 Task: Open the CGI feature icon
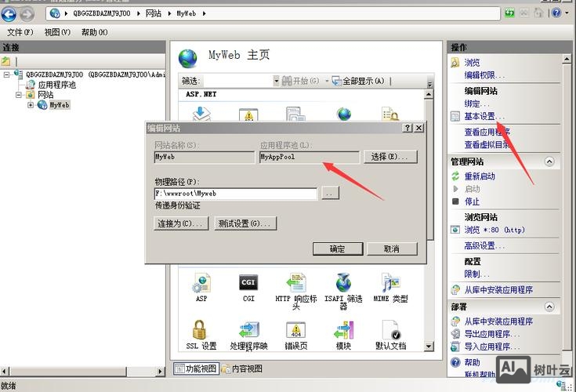248,282
